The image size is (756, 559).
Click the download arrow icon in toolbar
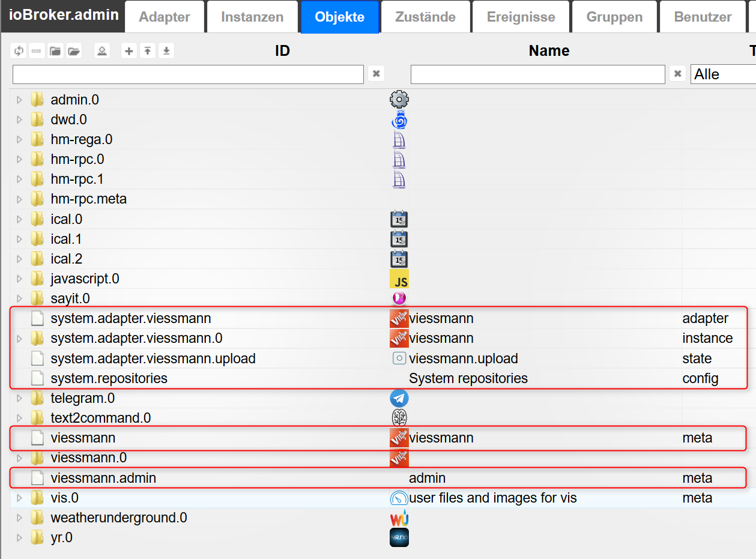(x=166, y=51)
